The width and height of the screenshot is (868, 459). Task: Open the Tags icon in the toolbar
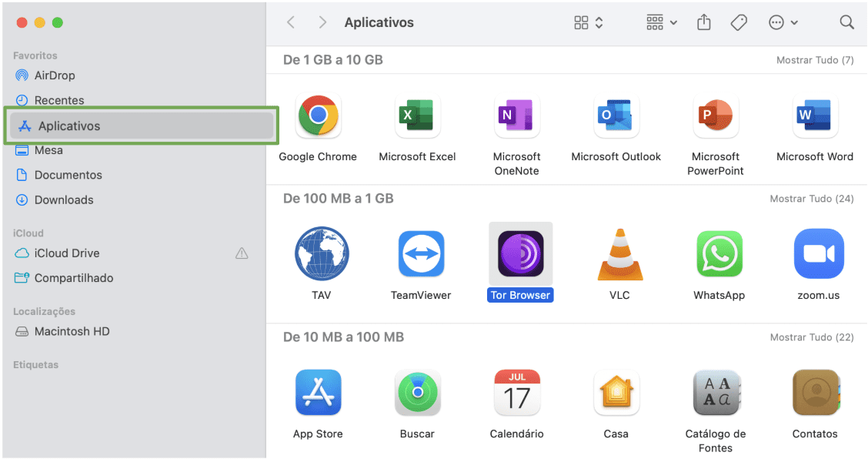coord(739,22)
